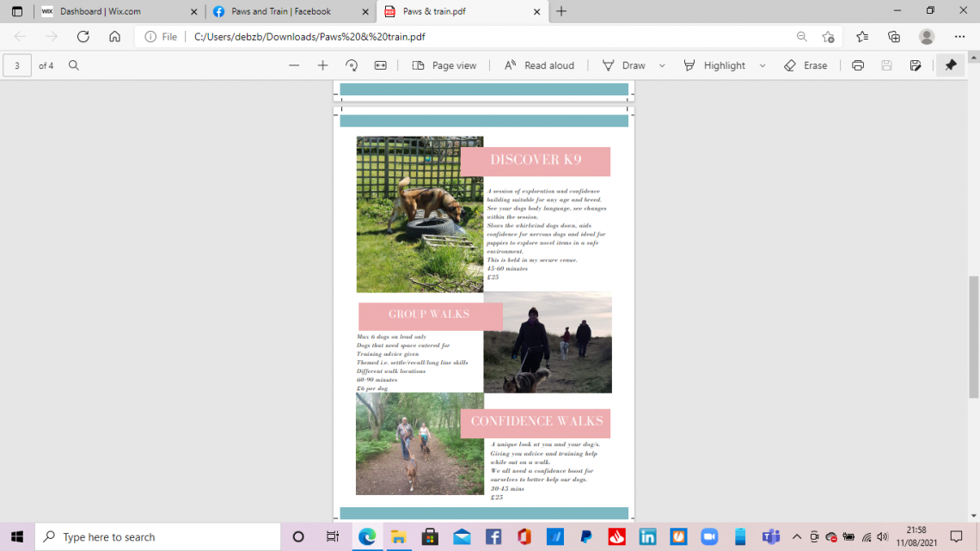The image size is (980, 551).
Task: Open the PDF search magnifier
Action: click(74, 65)
